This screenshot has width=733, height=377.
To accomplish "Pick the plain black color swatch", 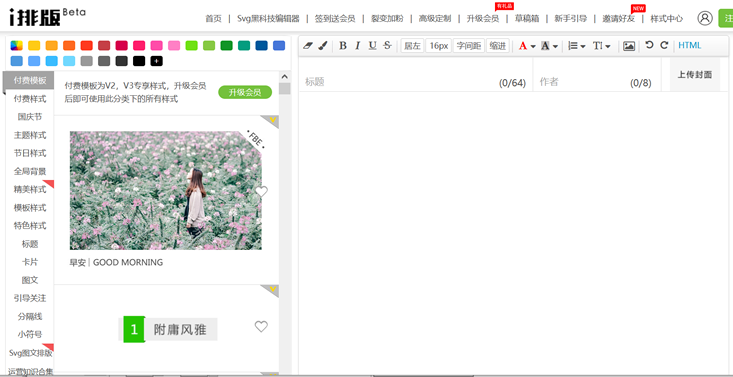I will coord(139,61).
